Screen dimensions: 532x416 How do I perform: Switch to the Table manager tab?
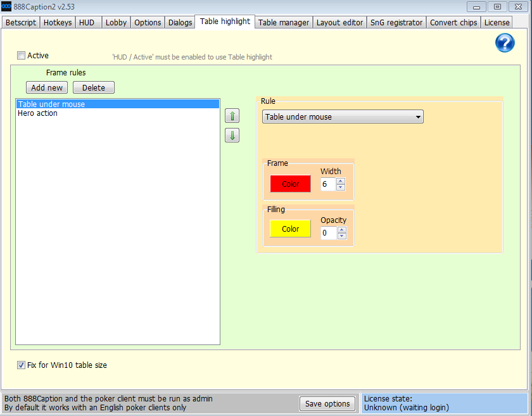(x=283, y=22)
